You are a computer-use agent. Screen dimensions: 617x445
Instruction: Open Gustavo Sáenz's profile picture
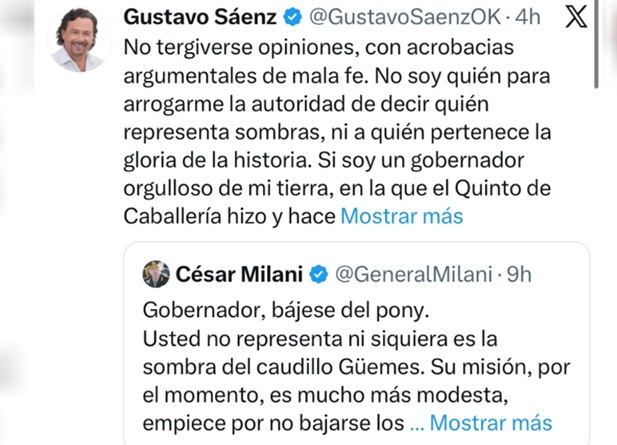pyautogui.click(x=77, y=40)
